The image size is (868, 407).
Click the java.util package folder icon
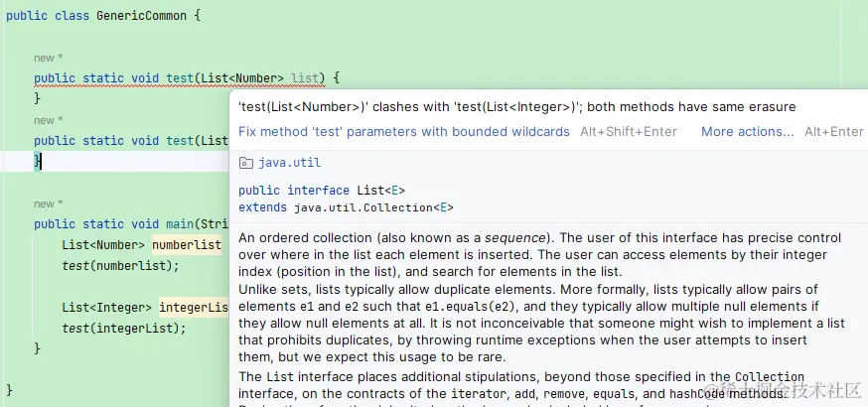[247, 163]
